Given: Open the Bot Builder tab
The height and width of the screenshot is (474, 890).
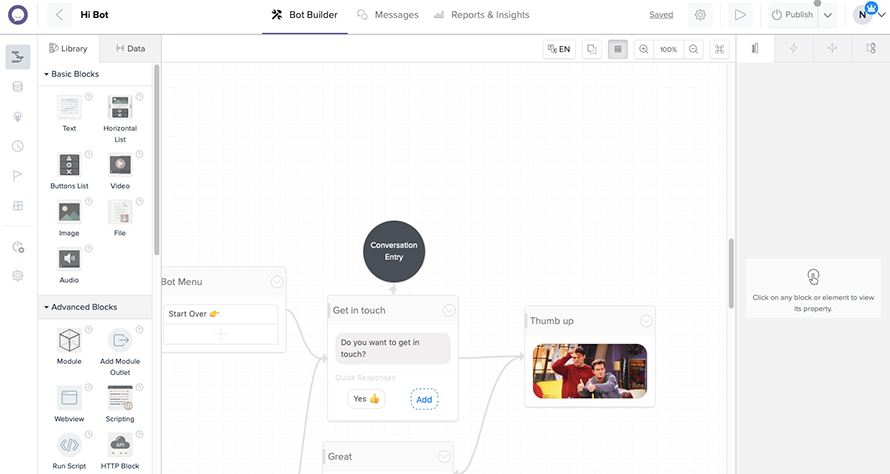Looking at the screenshot, I should [x=305, y=15].
